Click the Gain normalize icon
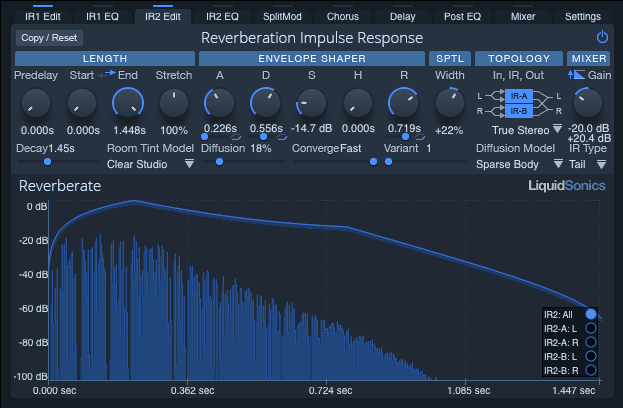The width and height of the screenshot is (623, 408). [x=576, y=75]
